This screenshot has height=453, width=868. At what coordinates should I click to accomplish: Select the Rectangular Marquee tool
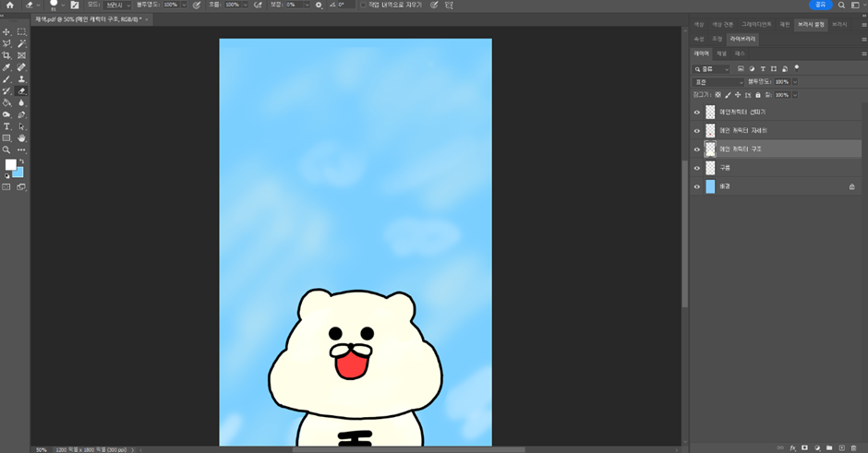coord(21,32)
